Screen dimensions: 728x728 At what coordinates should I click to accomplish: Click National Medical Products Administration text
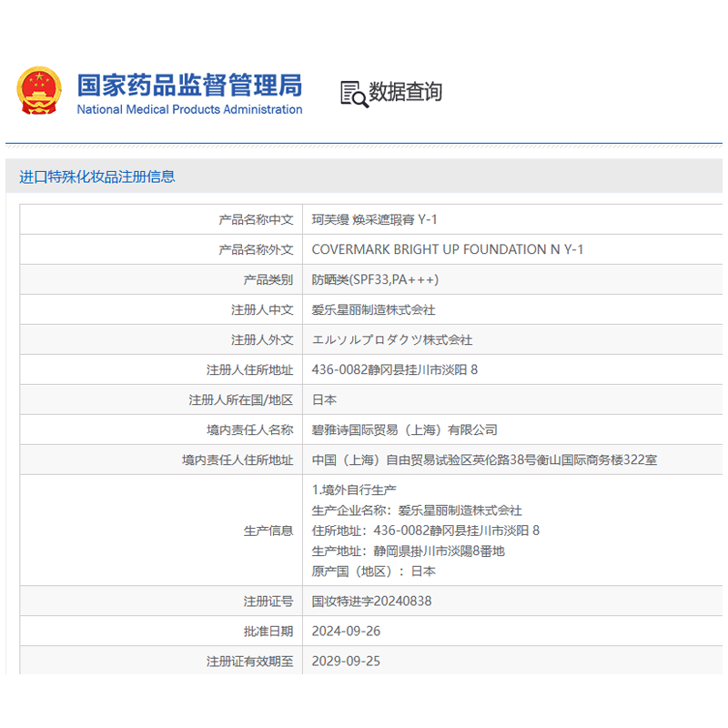189,109
